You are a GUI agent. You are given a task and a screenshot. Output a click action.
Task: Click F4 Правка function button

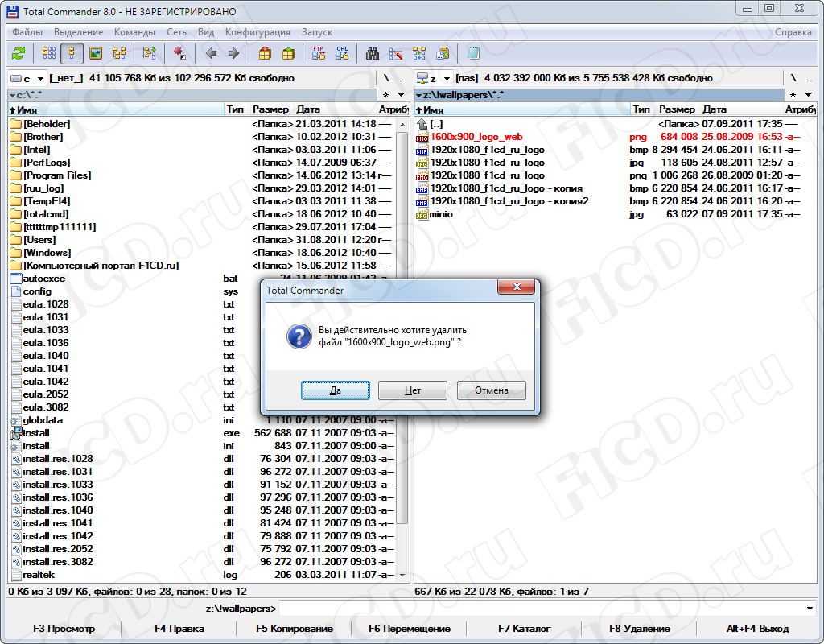tap(179, 628)
